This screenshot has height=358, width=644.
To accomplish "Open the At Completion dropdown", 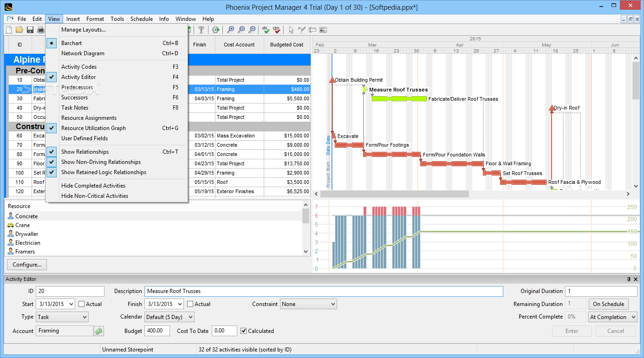I will 613,317.
